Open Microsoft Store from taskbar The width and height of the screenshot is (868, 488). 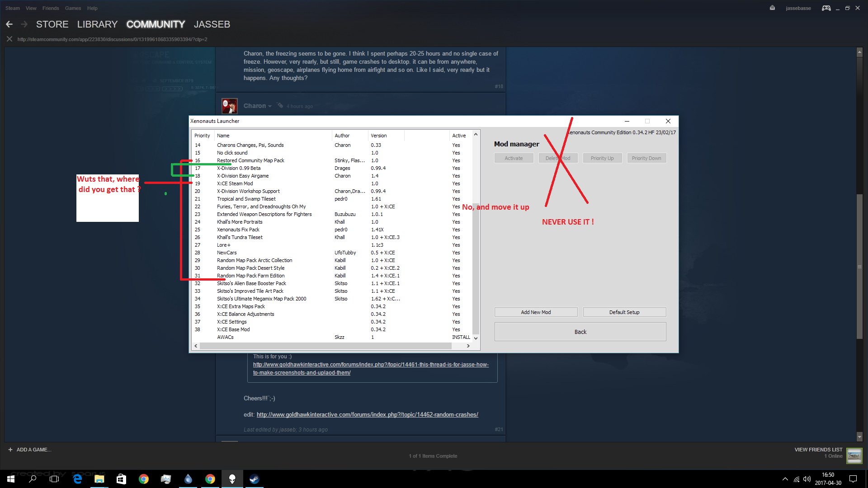point(121,479)
